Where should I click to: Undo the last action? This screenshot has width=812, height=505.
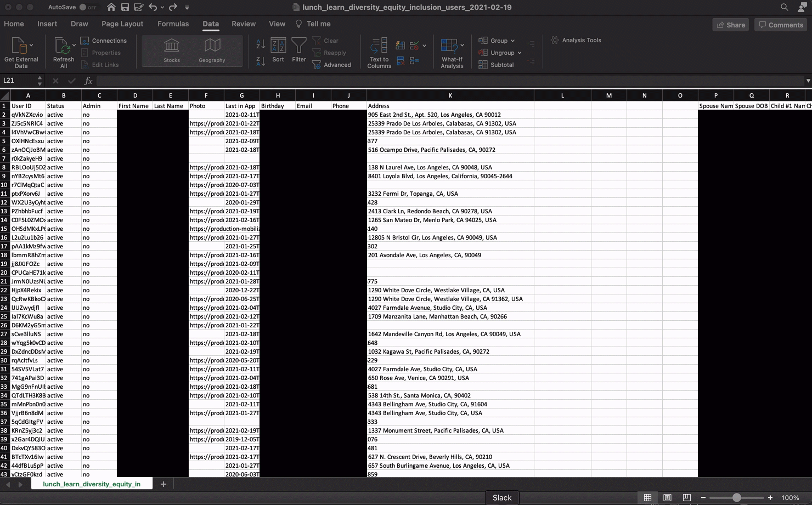coord(153,7)
